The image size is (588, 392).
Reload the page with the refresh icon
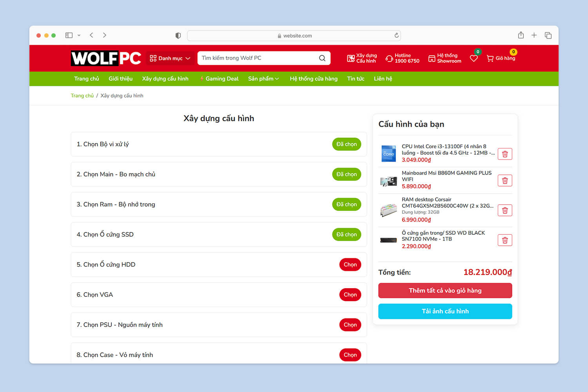pos(397,35)
